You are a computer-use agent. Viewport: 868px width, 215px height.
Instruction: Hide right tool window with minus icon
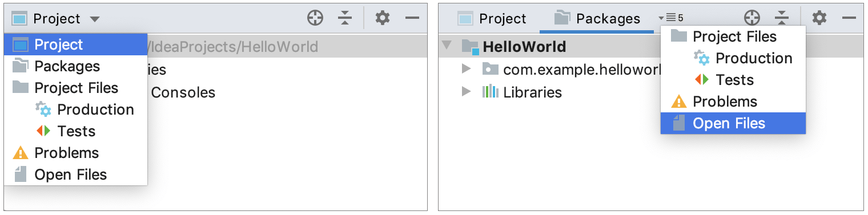tap(849, 18)
